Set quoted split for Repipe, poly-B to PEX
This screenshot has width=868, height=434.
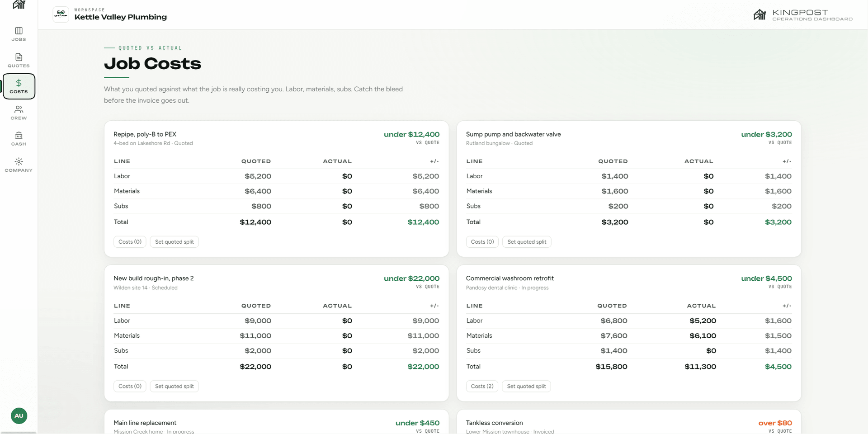click(x=175, y=242)
